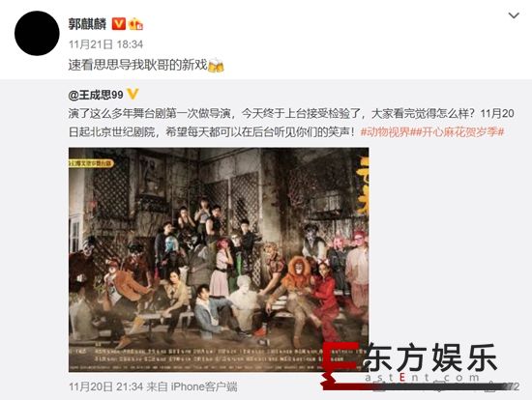Click the red E logo of the watermark
The height and width of the screenshot is (400, 532).
tap(340, 365)
